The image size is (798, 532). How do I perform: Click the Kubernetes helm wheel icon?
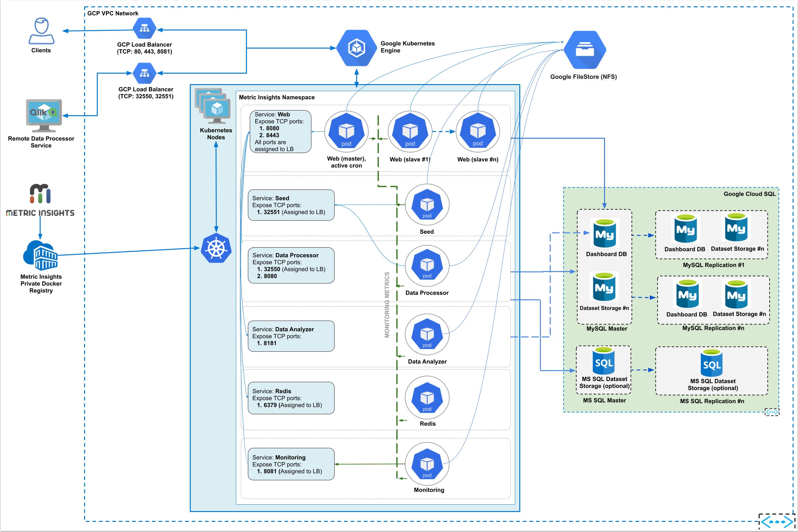(216, 248)
